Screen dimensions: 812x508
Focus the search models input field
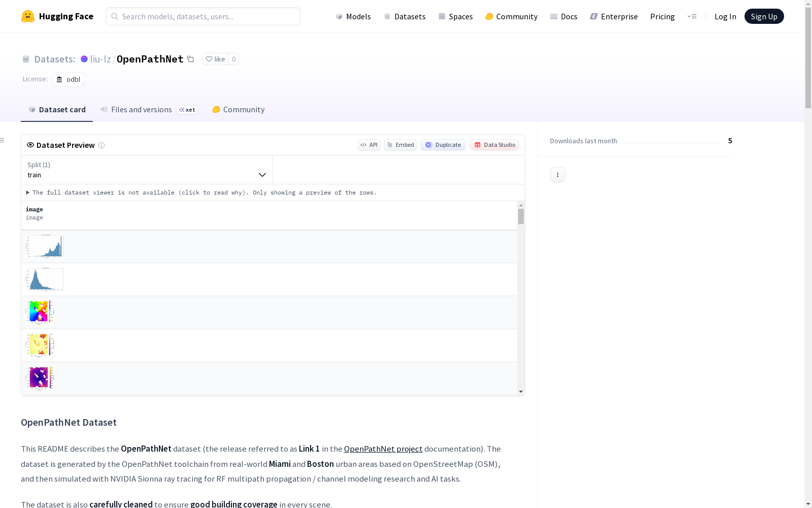(x=203, y=16)
